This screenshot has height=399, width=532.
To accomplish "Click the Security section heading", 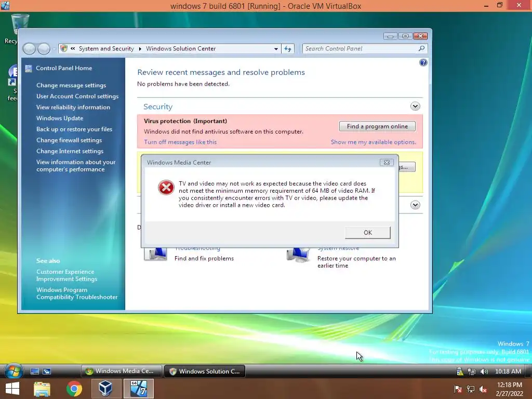I will (x=158, y=107).
